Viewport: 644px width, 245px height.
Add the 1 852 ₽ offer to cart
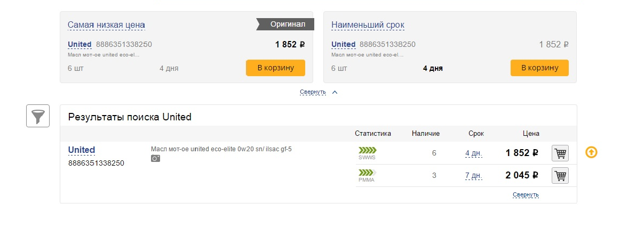(560, 153)
